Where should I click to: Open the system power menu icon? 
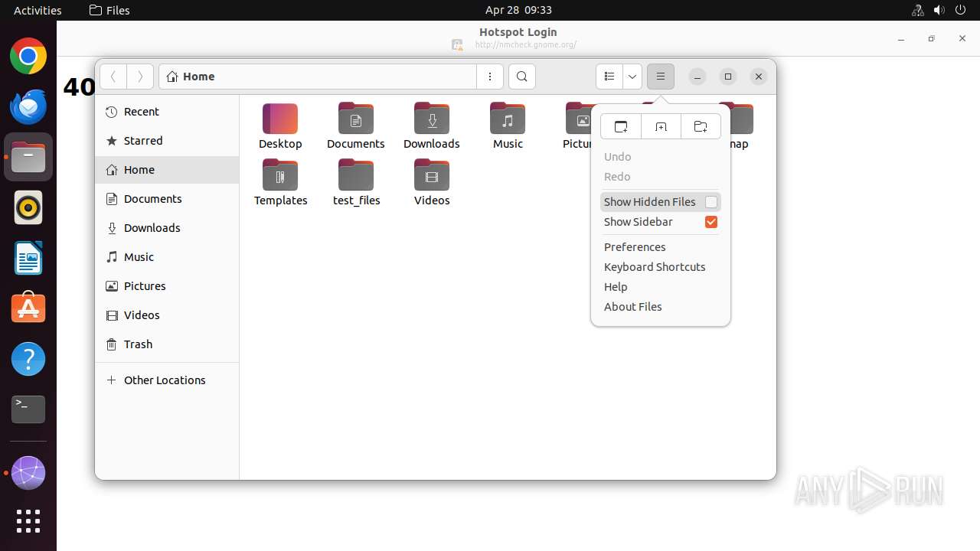click(x=961, y=10)
